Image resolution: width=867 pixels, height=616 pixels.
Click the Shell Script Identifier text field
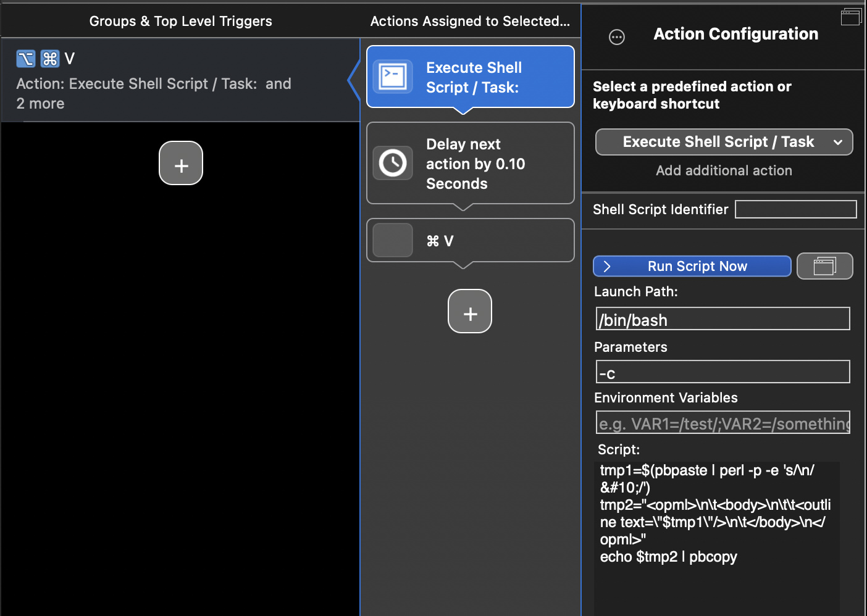pyautogui.click(x=795, y=210)
